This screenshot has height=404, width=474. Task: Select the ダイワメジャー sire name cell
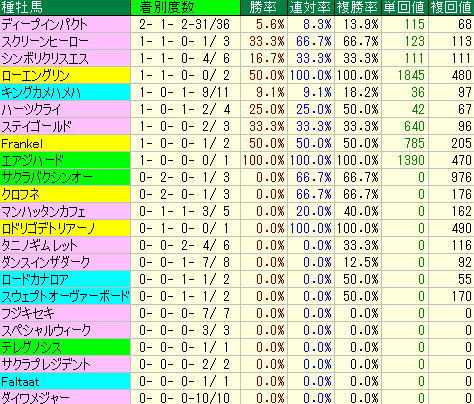point(65,397)
